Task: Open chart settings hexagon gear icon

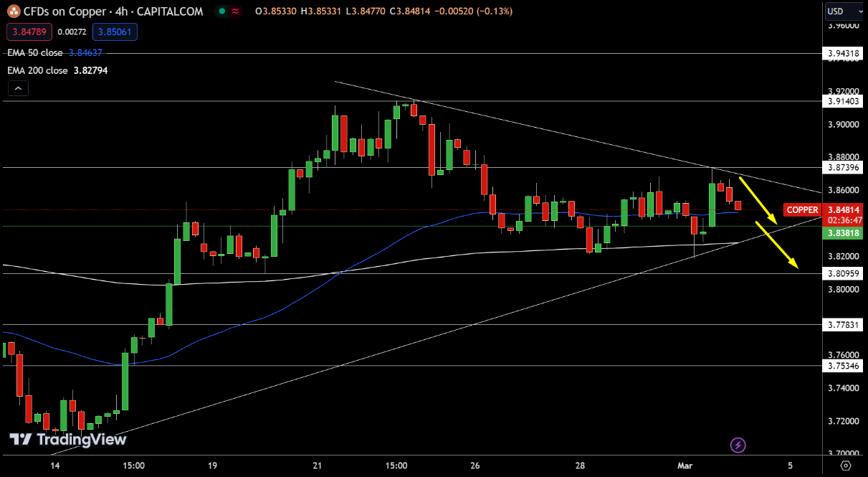Action: [x=845, y=466]
